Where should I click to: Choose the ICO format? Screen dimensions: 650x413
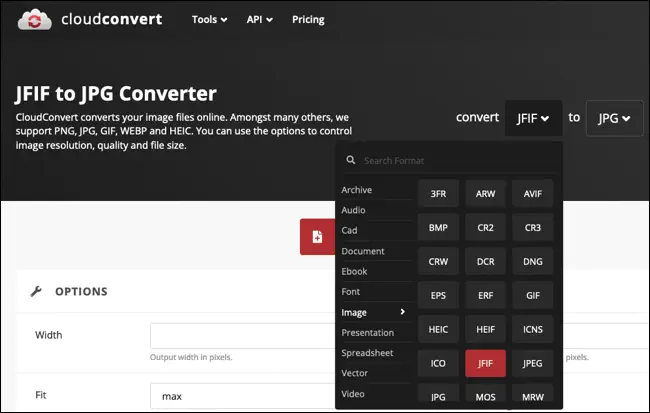[438, 364]
